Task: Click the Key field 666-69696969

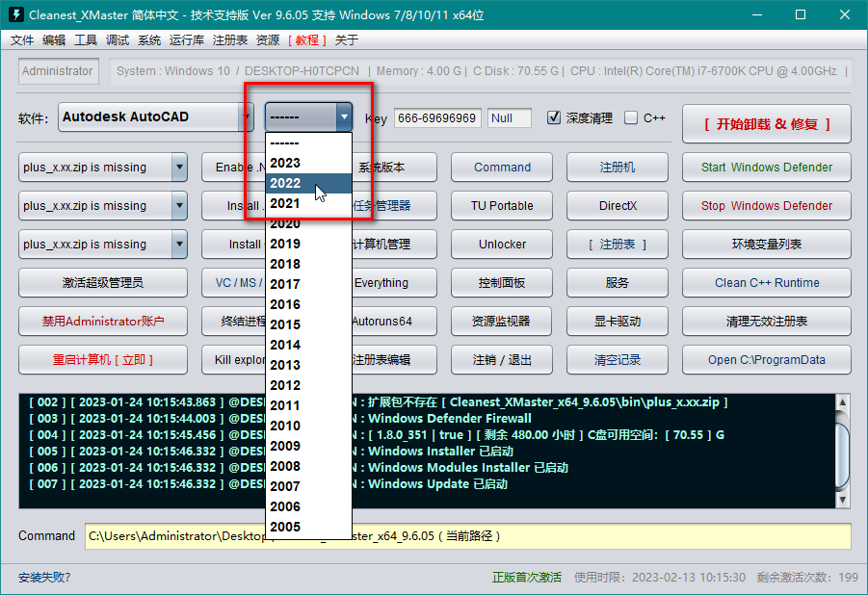Action: (x=437, y=117)
